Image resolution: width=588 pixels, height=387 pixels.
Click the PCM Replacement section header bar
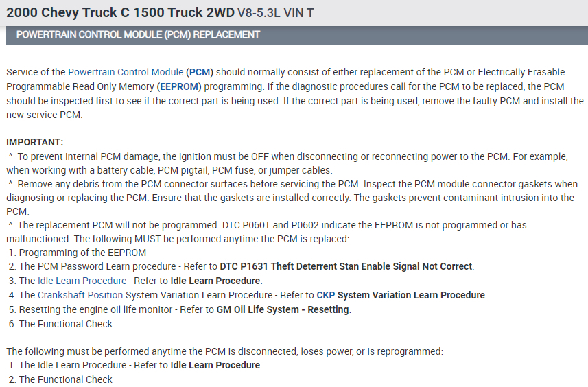(296, 35)
